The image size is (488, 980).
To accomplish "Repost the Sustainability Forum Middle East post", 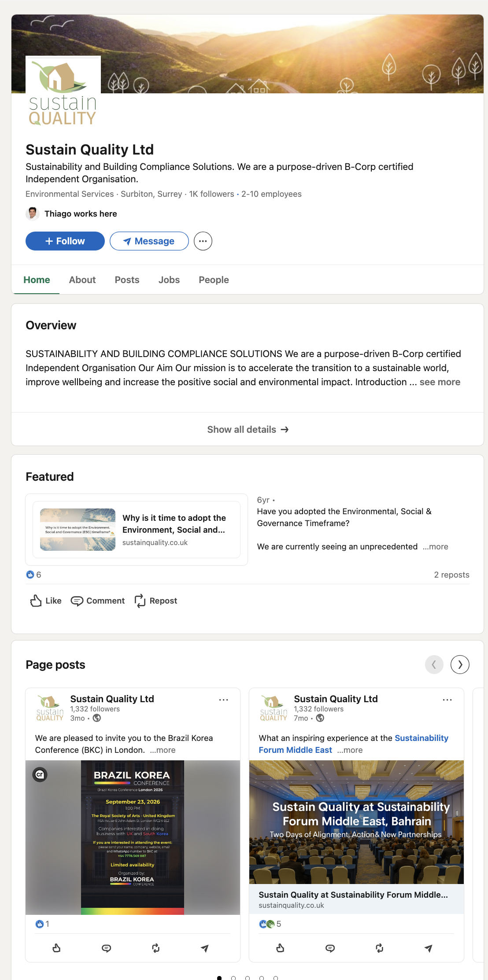I will pyautogui.click(x=380, y=948).
